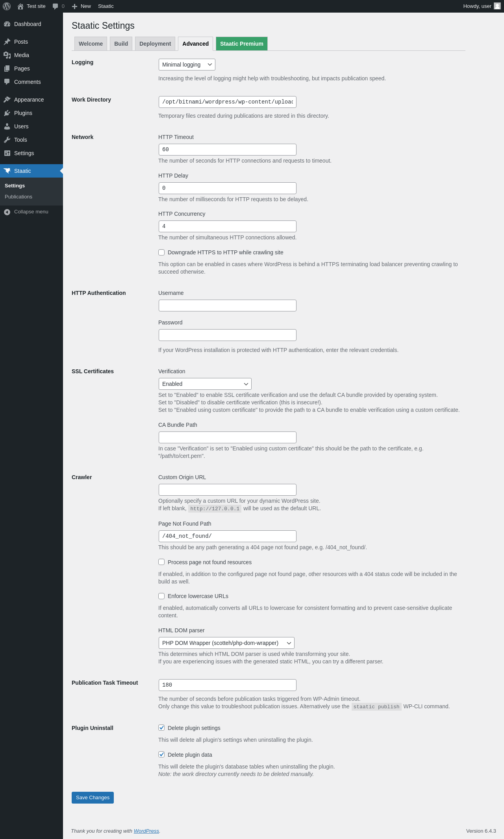Expand the SSL Verification Enabled dropdown
The width and height of the screenshot is (504, 839).
click(x=205, y=384)
